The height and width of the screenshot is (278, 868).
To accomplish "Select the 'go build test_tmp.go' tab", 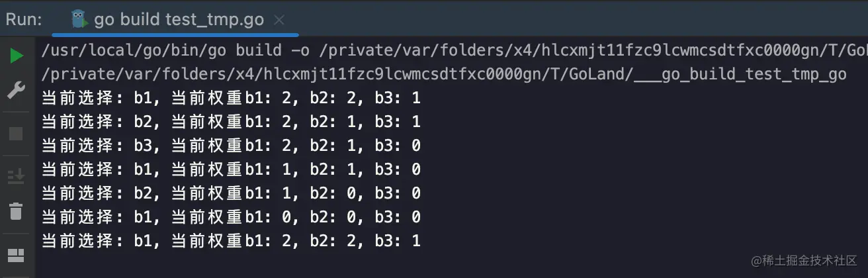I will pos(179,20).
